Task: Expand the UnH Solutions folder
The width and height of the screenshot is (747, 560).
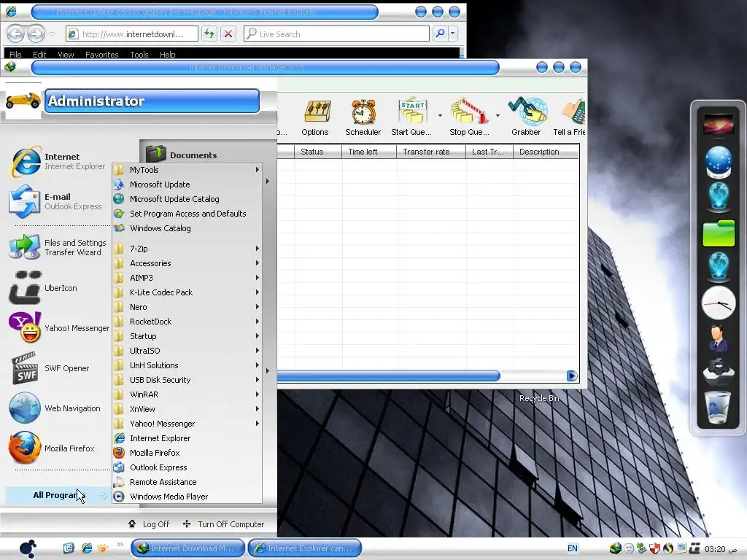Action: (187, 365)
